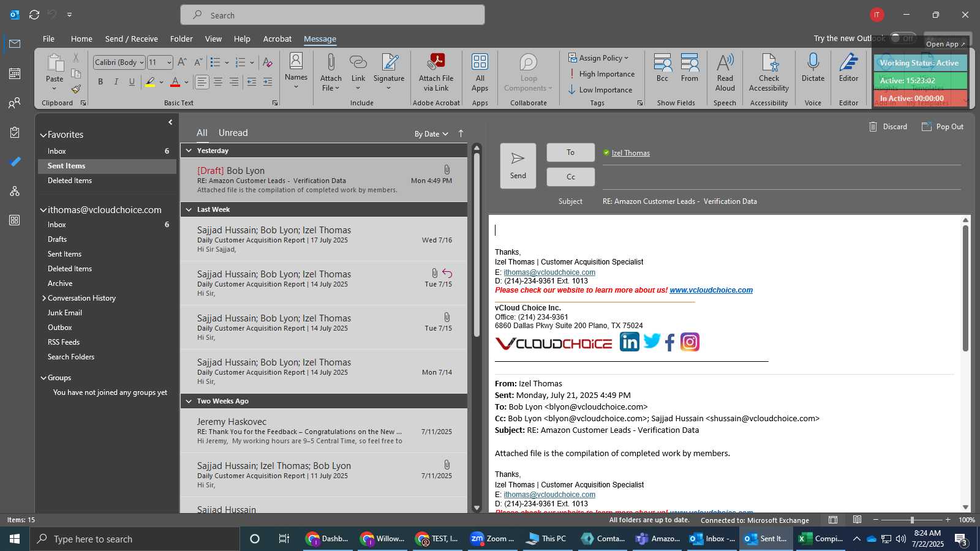Screen dimensions: 980x551
Task: Click the Increase Indent icon
Action: [x=268, y=81]
